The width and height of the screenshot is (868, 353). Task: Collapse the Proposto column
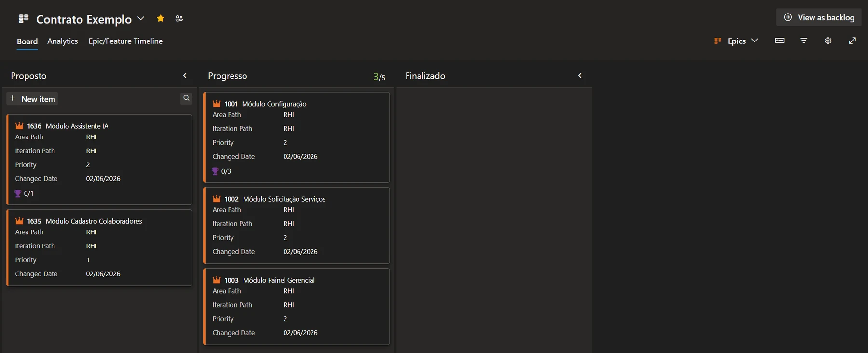coord(185,76)
